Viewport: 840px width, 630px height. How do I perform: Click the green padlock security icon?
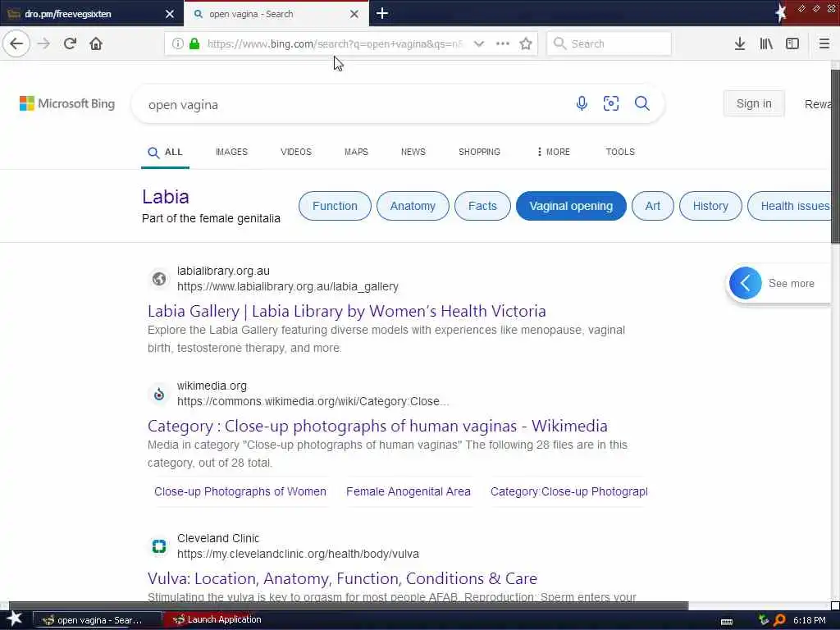tap(194, 43)
